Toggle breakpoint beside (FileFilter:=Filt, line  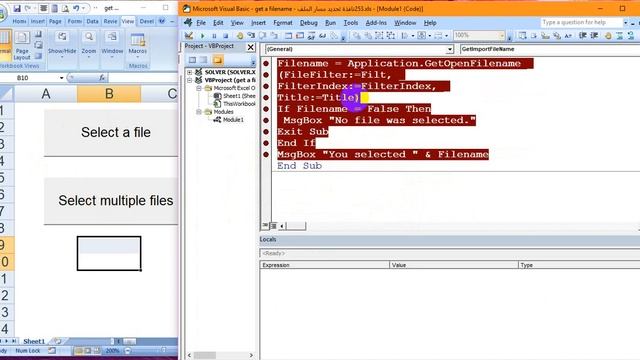pos(266,75)
